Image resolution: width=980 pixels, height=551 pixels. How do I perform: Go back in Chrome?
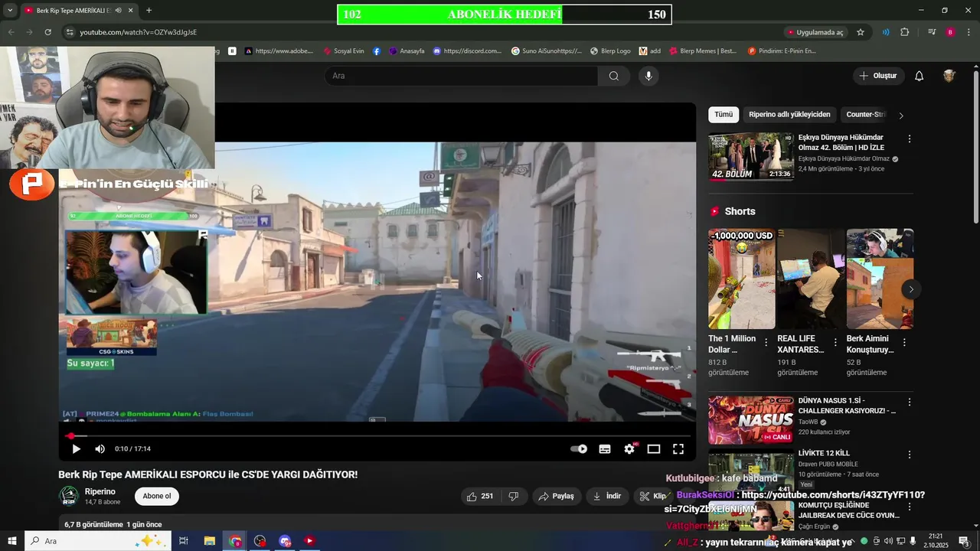click(11, 32)
